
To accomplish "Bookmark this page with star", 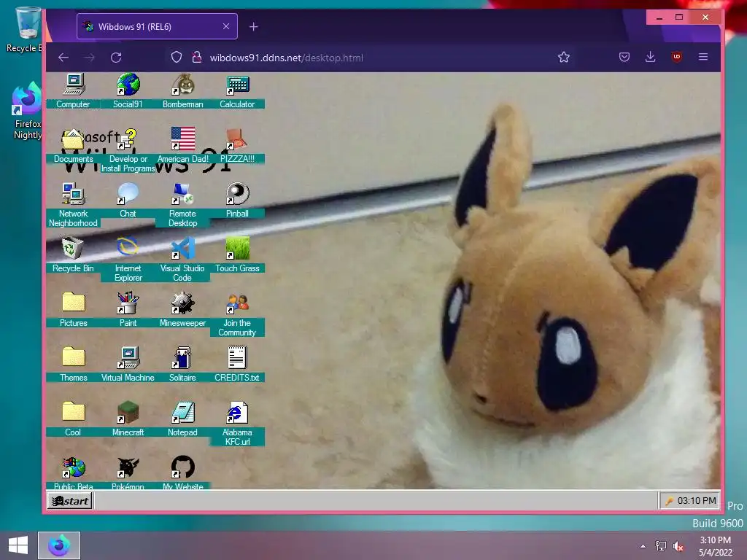I will pyautogui.click(x=564, y=58).
